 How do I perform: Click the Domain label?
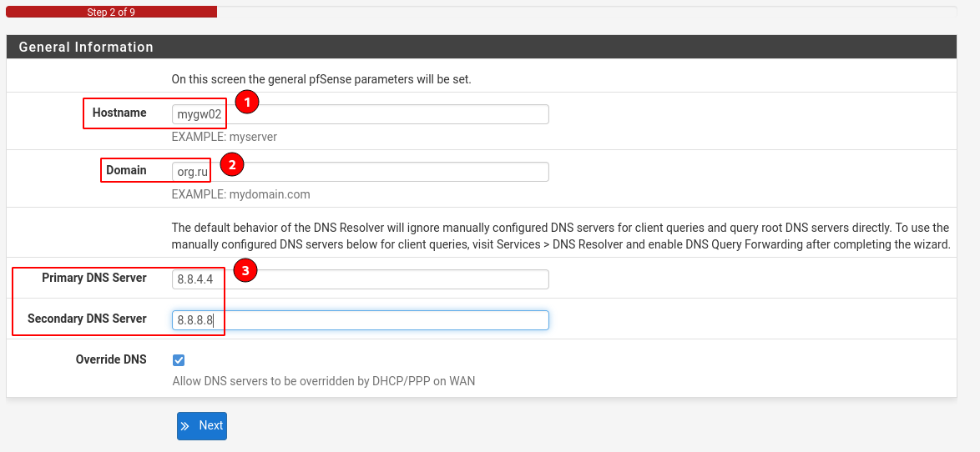[x=126, y=170]
